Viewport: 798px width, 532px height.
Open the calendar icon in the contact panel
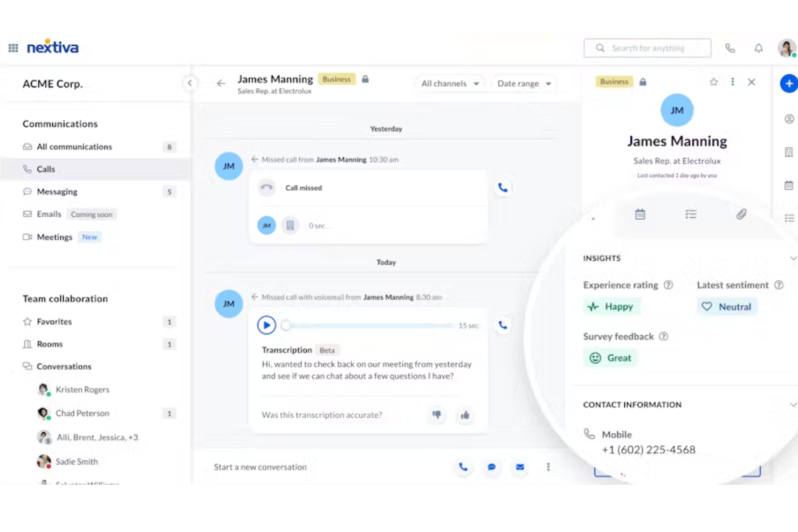(640, 214)
